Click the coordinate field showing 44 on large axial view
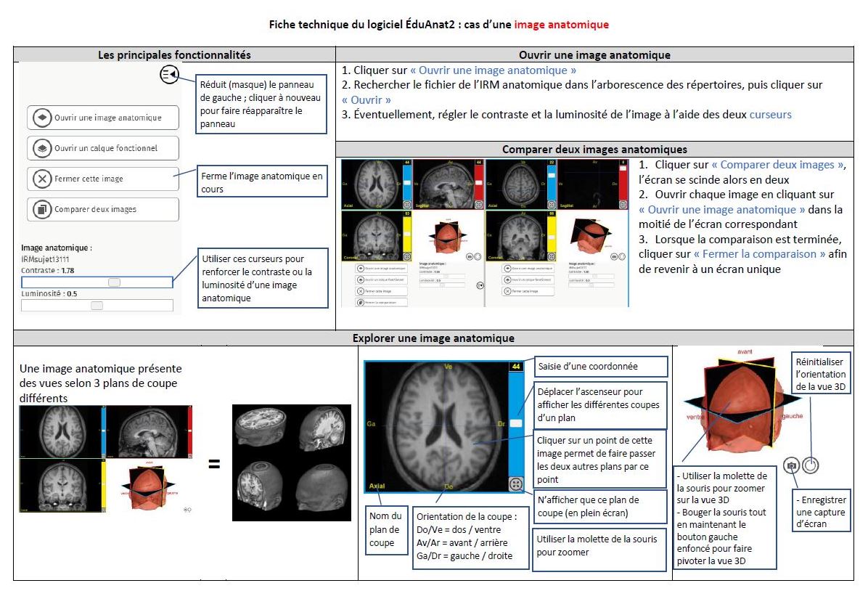Screen dimensions: 868x591 [x=516, y=367]
